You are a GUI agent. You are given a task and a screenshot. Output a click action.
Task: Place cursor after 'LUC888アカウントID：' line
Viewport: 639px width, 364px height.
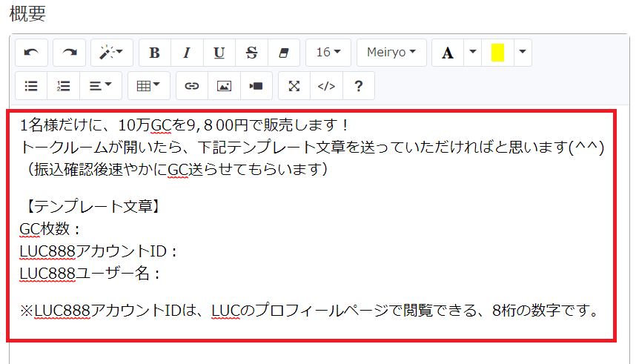(178, 251)
